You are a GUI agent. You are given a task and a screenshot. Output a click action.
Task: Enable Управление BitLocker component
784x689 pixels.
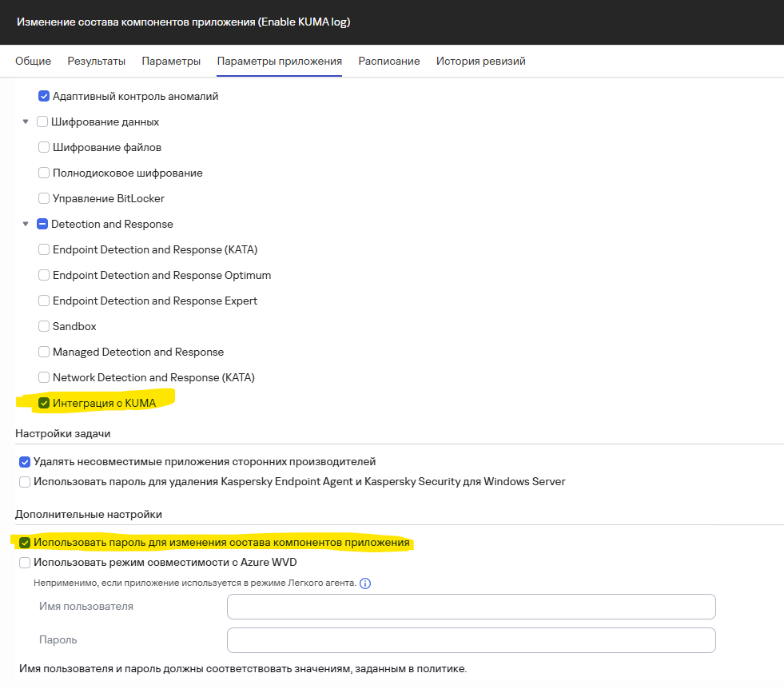[44, 199]
